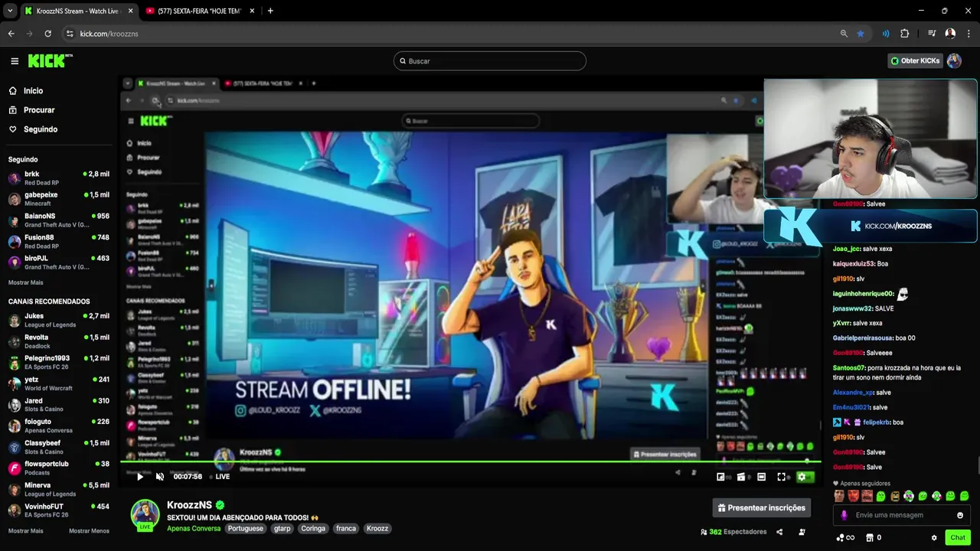Enable picture-in-picture mini player
The image size is (980, 551).
tap(720, 477)
